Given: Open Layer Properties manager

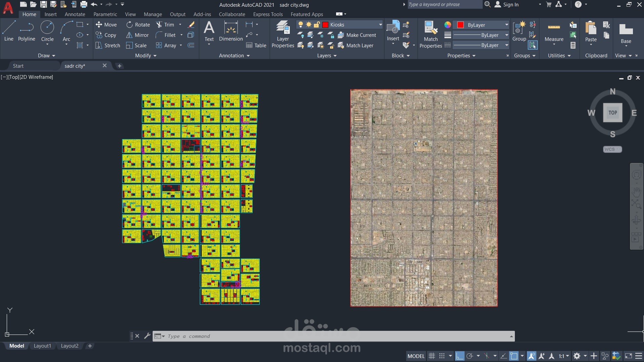Looking at the screenshot, I should click(283, 35).
